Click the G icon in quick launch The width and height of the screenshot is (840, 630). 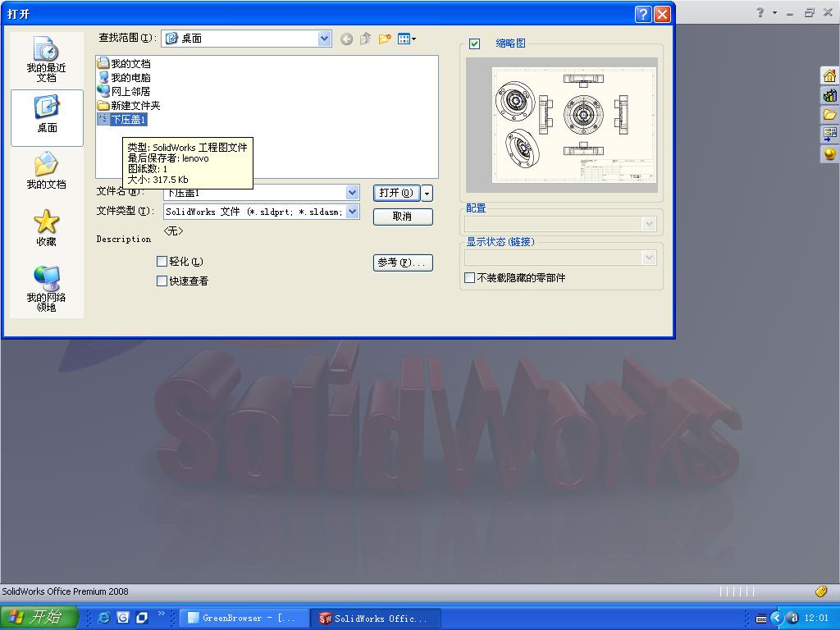(x=123, y=618)
